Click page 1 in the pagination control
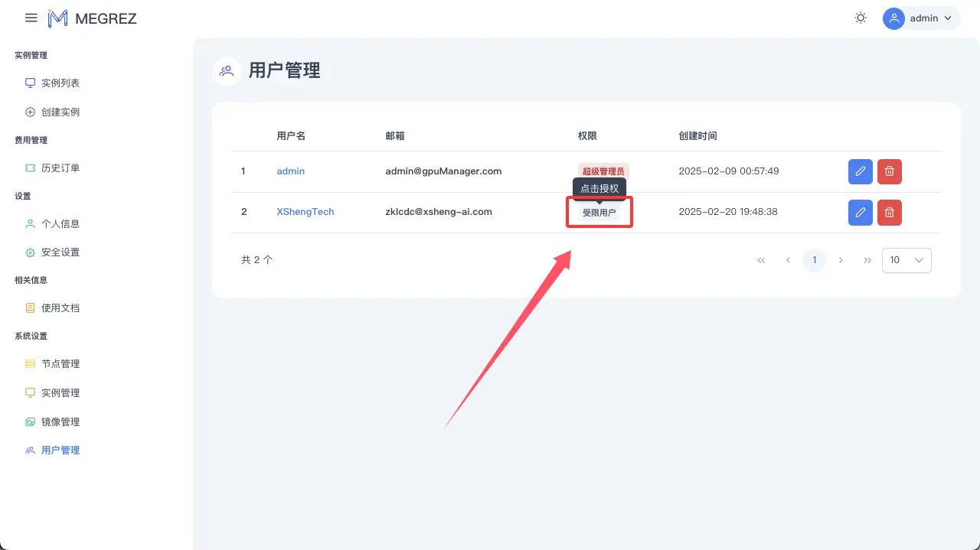 coord(814,260)
